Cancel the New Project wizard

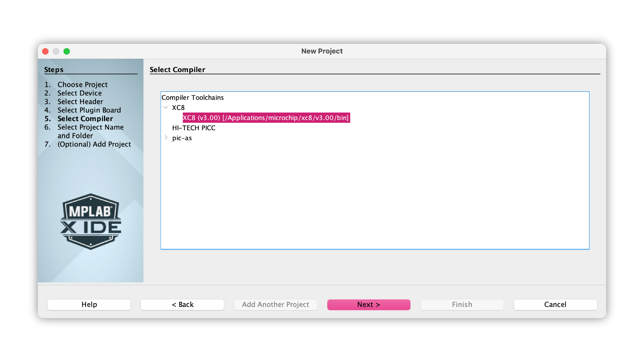coord(555,305)
